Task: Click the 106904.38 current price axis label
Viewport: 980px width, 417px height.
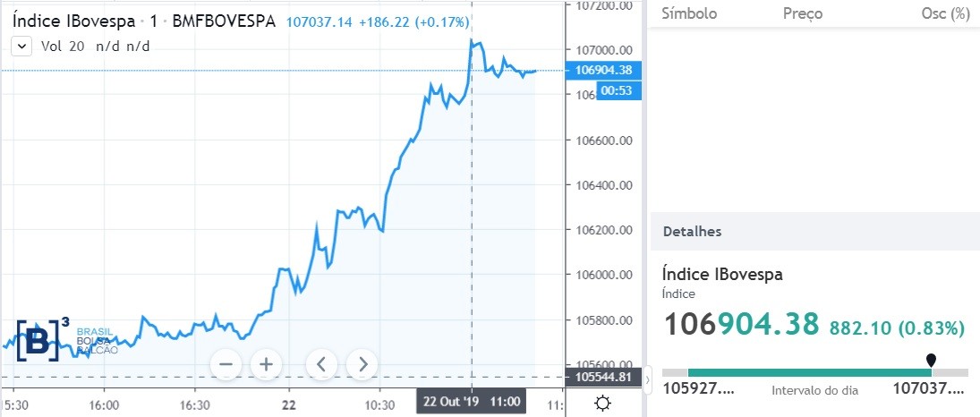Action: click(x=604, y=70)
